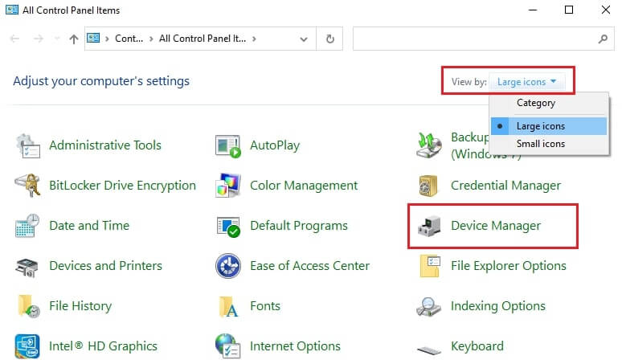Viewport: 622px width, 364px height.
Task: Open Ease of Access Center link text
Action: [310, 266]
